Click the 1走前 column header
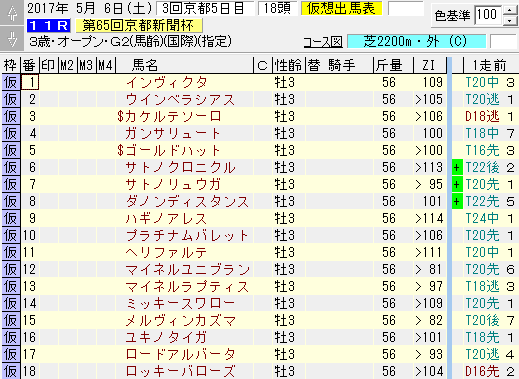This screenshot has height=379, width=519. [490, 65]
